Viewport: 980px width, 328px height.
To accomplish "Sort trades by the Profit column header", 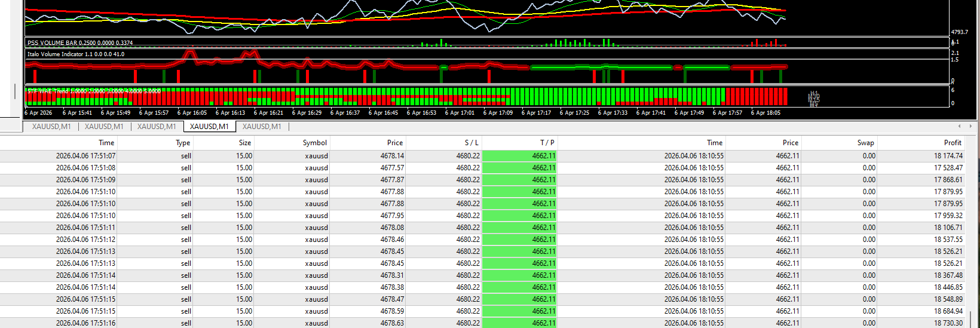I will click(x=952, y=143).
